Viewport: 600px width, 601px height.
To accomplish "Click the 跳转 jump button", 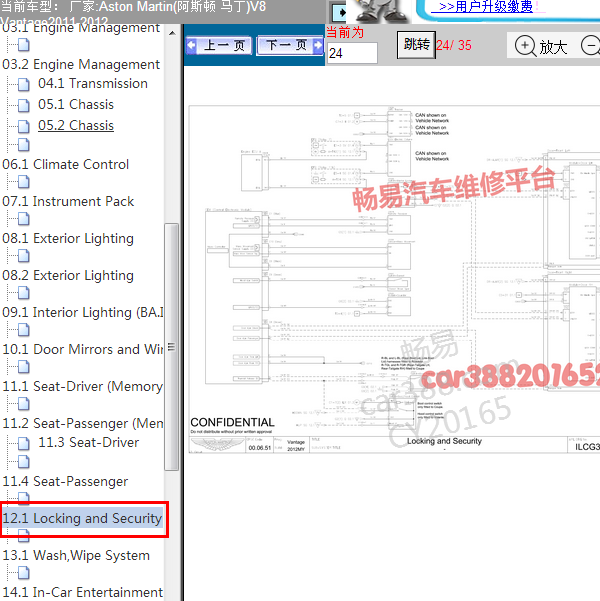I will point(416,45).
